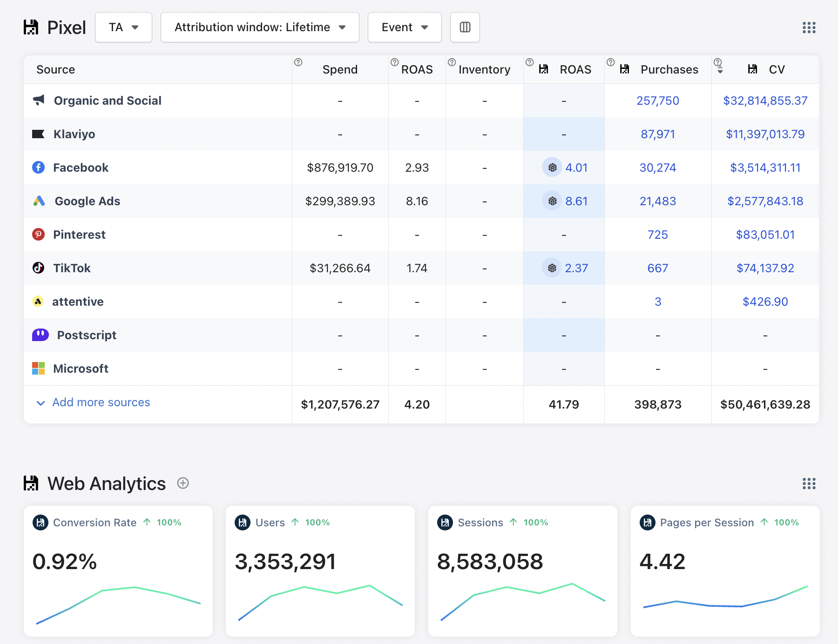The height and width of the screenshot is (644, 838).
Task: Open the Sessions 8,583,058 chart
Action: (x=523, y=602)
